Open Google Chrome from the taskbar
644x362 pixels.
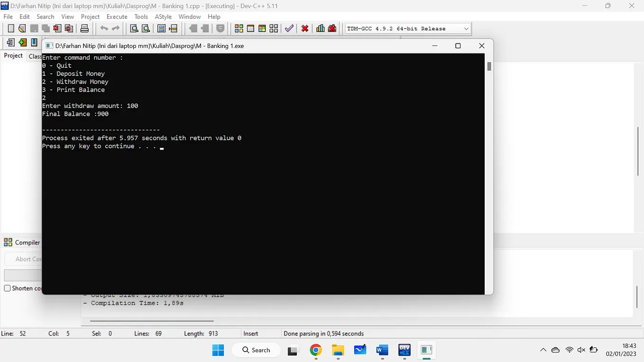[316, 350]
